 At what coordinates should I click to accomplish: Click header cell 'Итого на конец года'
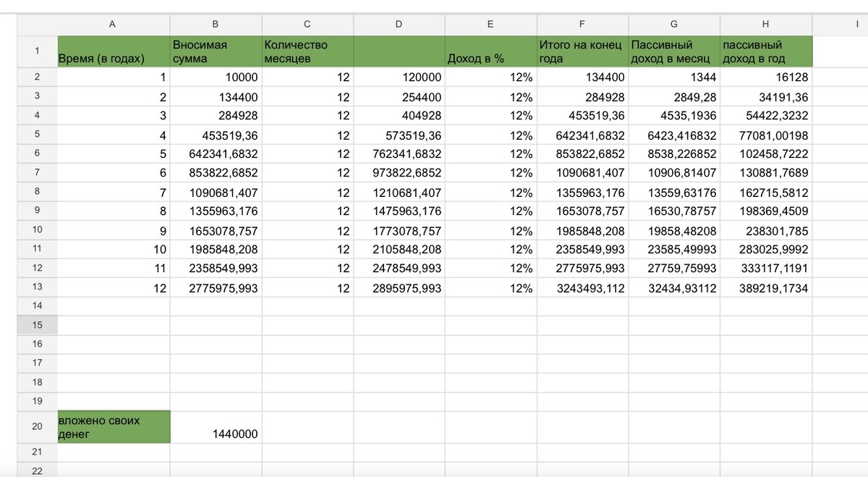(582, 51)
